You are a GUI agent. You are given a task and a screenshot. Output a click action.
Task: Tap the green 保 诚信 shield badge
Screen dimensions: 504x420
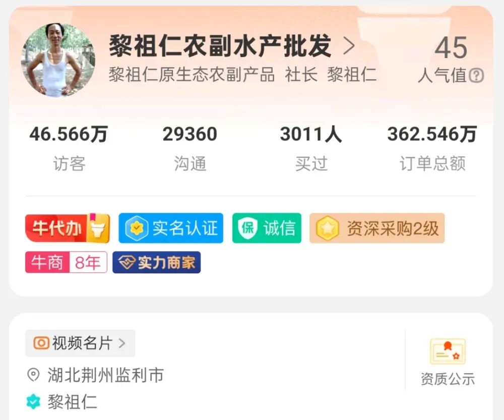267,228
